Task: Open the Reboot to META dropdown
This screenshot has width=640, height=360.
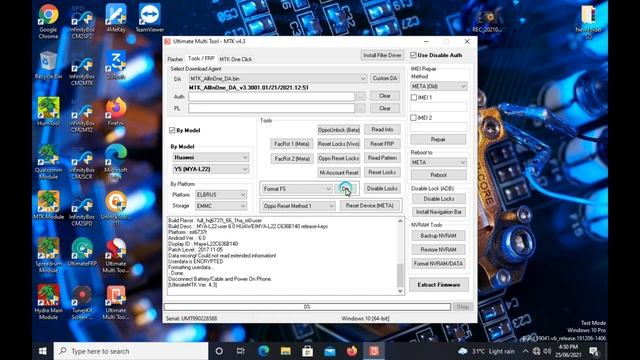Action: (438, 162)
